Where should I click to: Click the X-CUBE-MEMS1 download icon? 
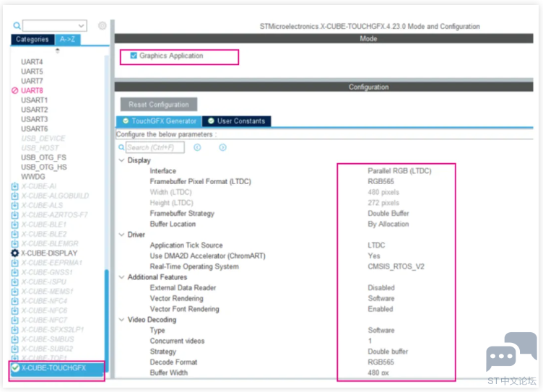(15, 291)
